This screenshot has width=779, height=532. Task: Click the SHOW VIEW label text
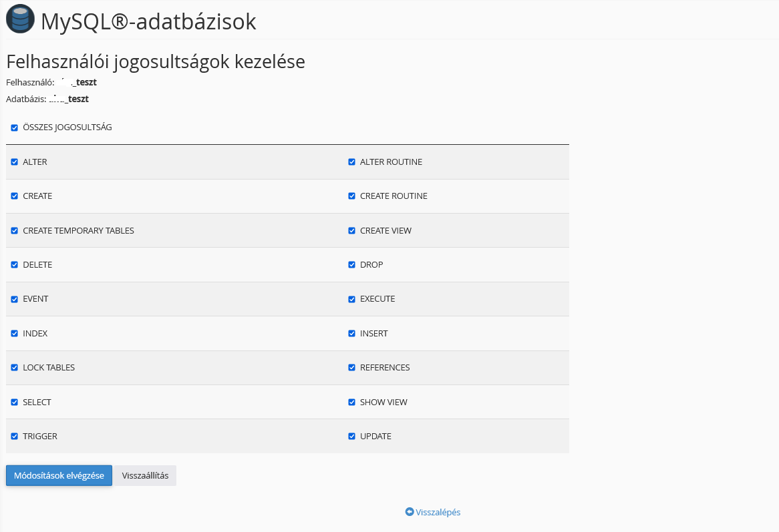click(383, 402)
